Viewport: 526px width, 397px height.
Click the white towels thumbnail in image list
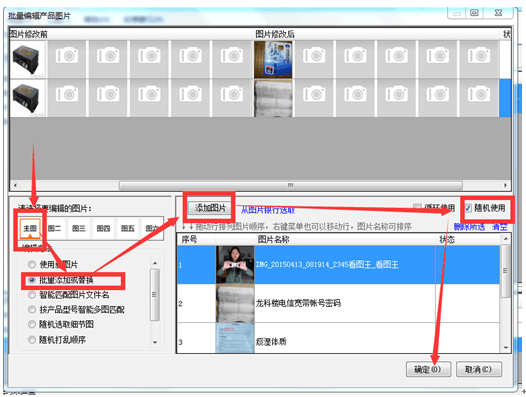(235, 303)
